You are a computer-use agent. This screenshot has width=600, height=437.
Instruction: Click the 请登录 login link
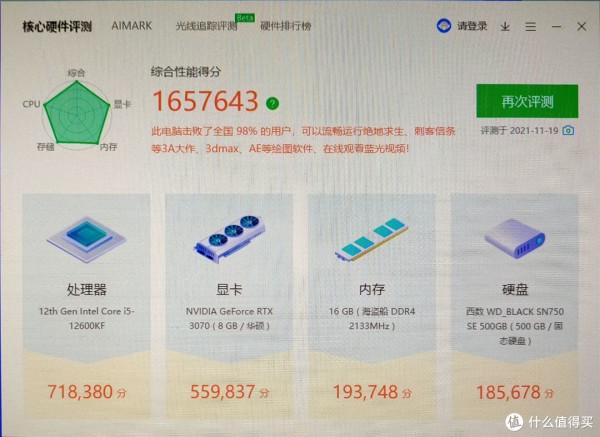tap(472, 26)
